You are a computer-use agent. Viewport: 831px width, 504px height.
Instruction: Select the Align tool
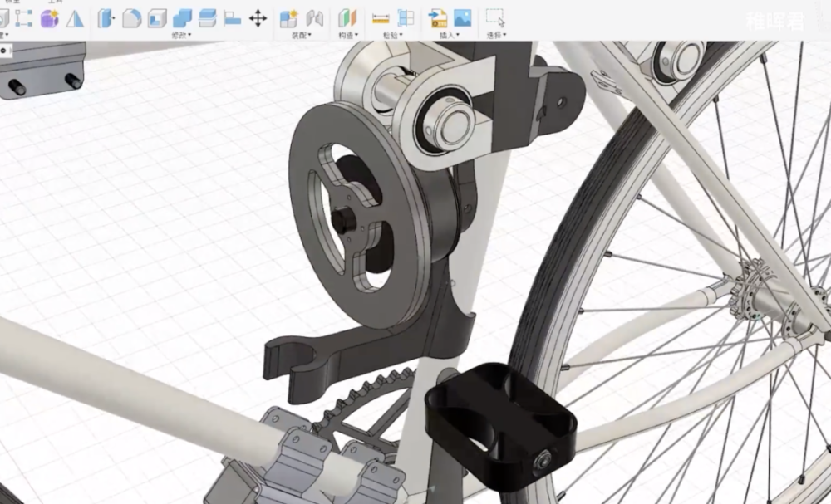coord(232,18)
